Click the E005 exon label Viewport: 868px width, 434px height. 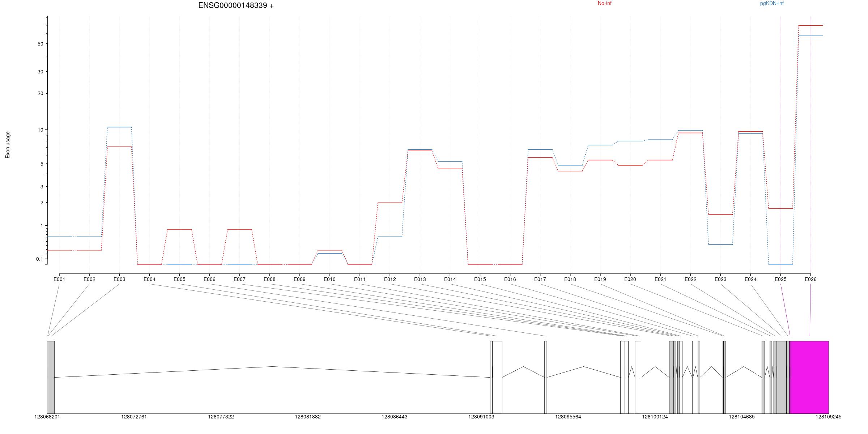[x=179, y=279]
